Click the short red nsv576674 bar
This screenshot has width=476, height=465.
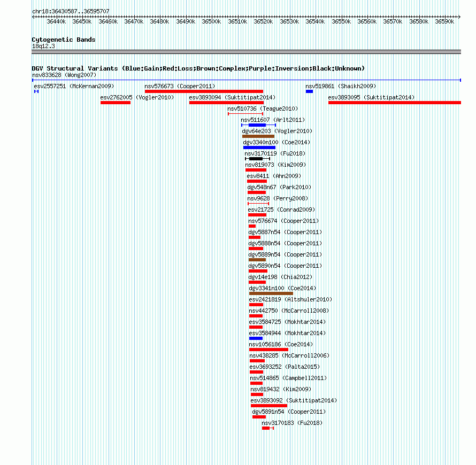click(252, 226)
